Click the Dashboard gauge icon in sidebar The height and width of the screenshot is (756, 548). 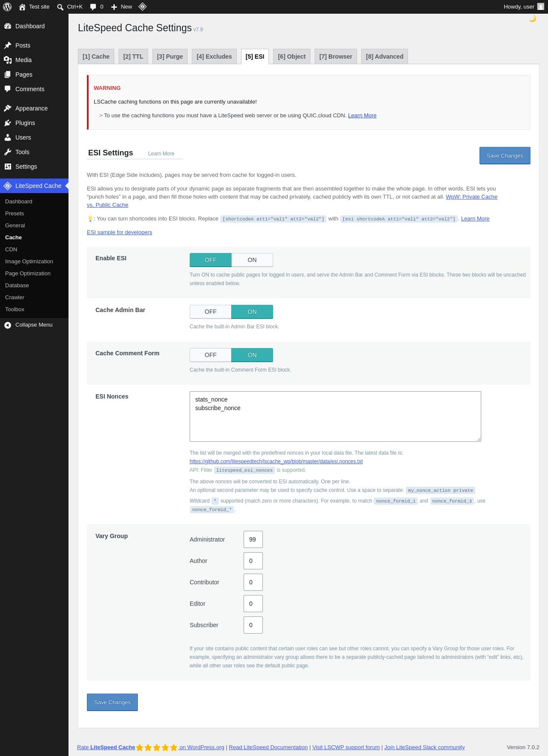(8, 26)
